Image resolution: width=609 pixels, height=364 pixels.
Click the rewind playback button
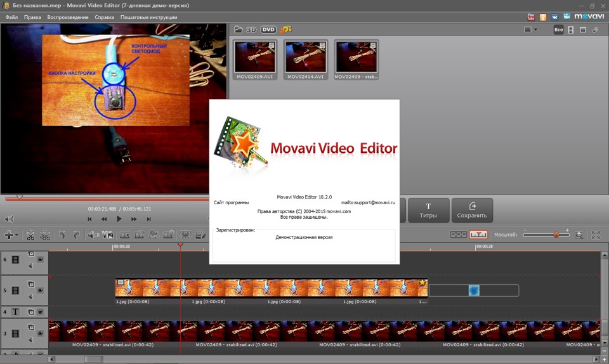tap(104, 219)
